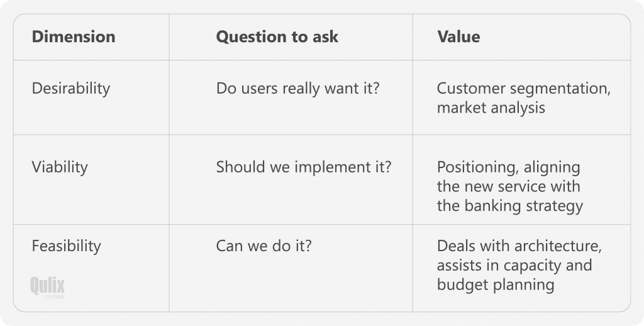This screenshot has width=644, height=326.
Task: Click the Qulix Systems logo
Action: pos(47,286)
